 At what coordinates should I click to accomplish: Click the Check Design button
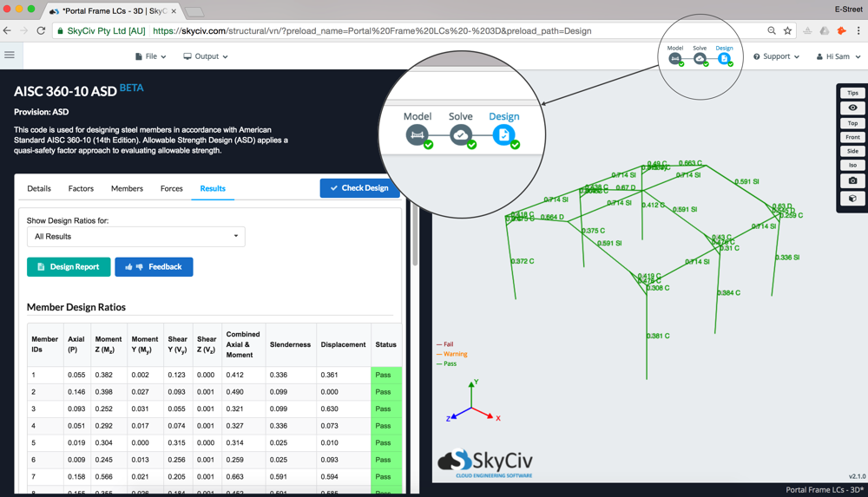point(359,188)
